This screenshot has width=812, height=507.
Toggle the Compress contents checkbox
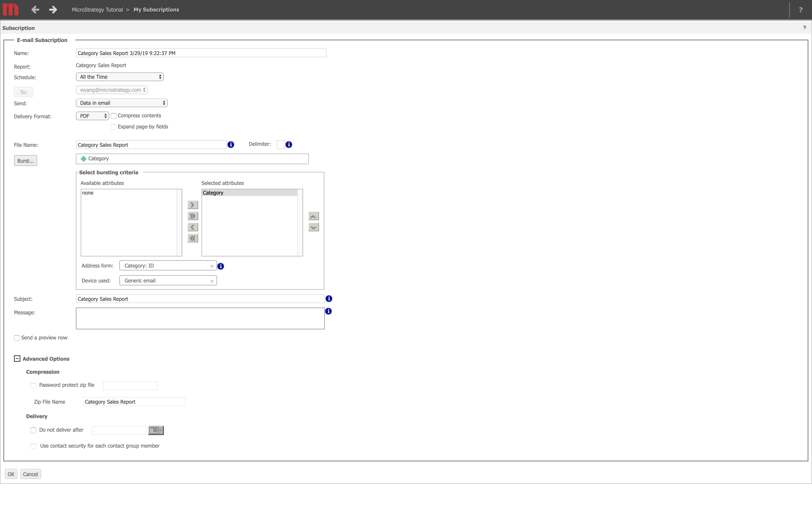click(x=113, y=116)
